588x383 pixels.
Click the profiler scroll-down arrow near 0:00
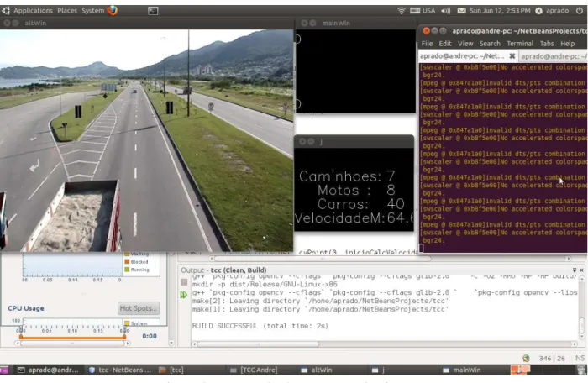coord(171,343)
